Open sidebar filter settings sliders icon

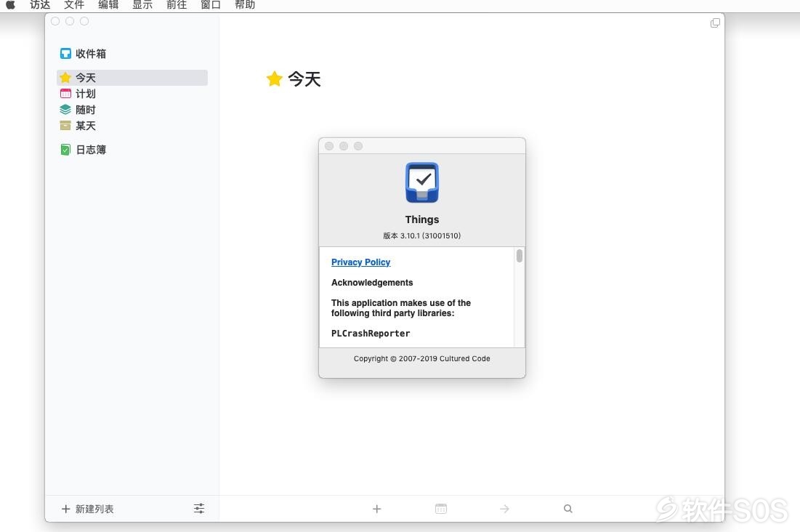coord(199,509)
